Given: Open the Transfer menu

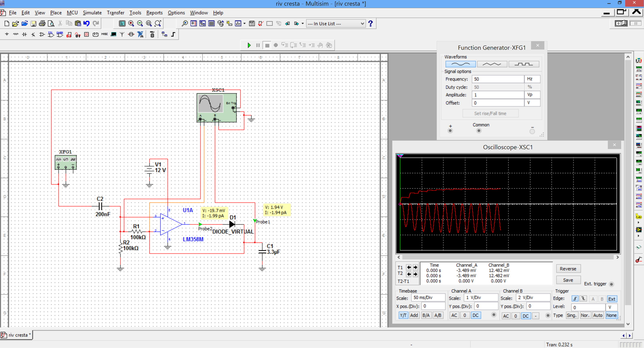Looking at the screenshot, I should point(115,13).
